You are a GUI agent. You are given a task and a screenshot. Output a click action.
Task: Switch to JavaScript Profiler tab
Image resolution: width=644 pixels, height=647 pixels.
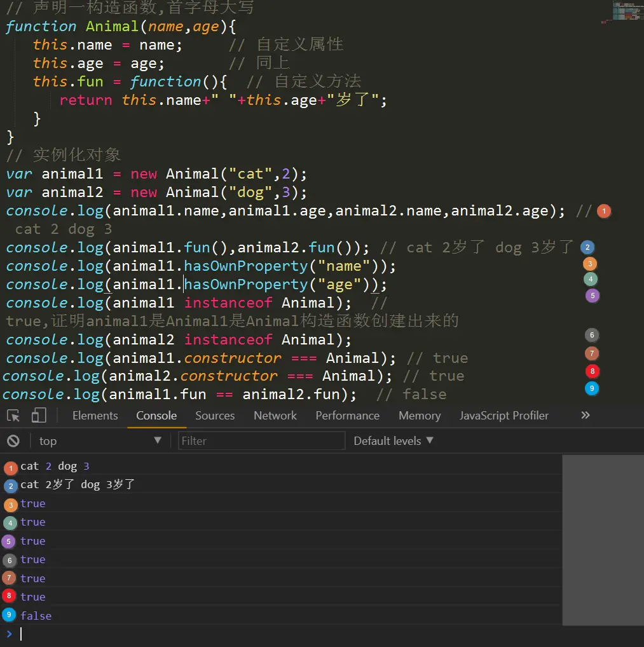504,416
